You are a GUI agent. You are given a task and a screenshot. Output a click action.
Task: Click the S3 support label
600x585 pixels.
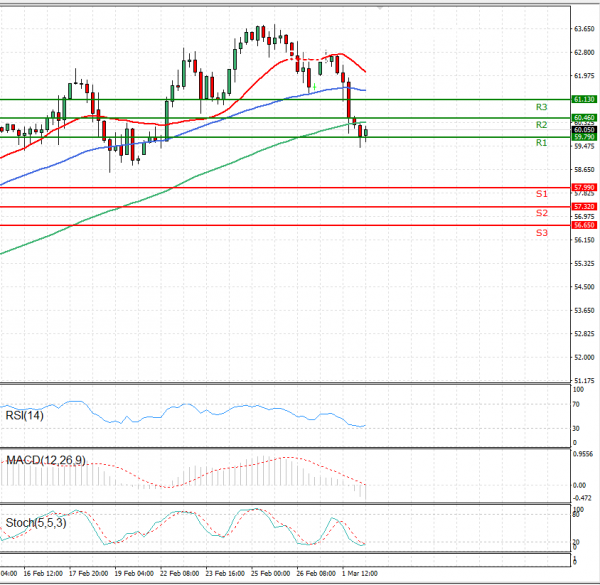541,233
